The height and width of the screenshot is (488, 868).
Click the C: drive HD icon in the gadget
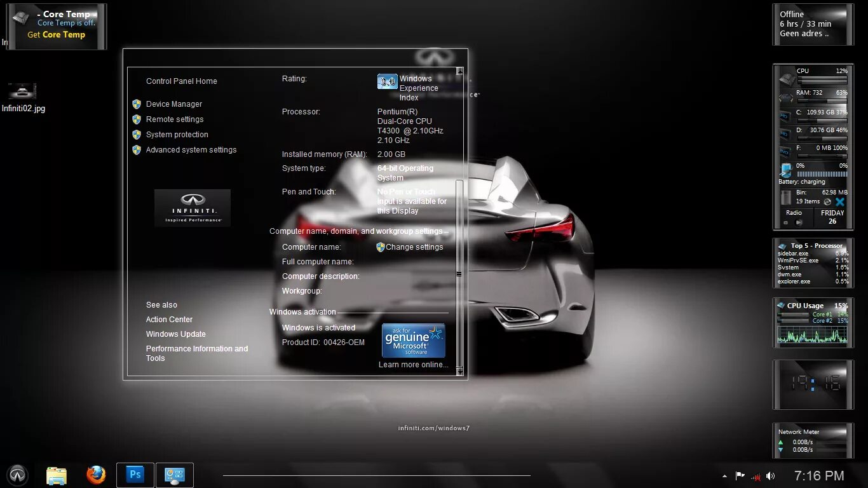[785, 116]
